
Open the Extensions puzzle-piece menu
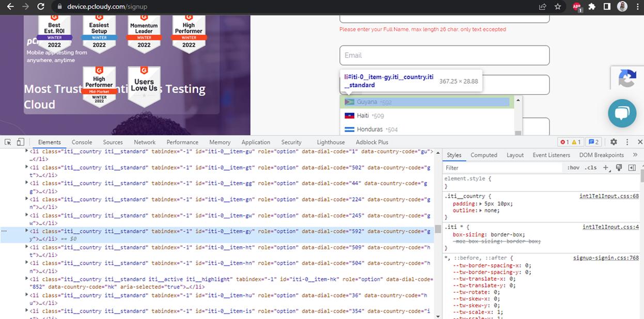click(592, 7)
